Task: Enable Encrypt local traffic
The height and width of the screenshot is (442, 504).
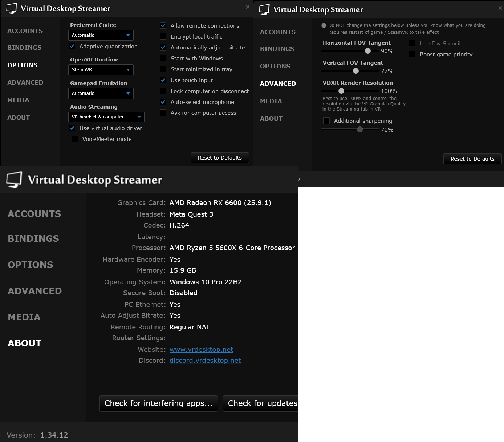Action: pyautogui.click(x=163, y=37)
